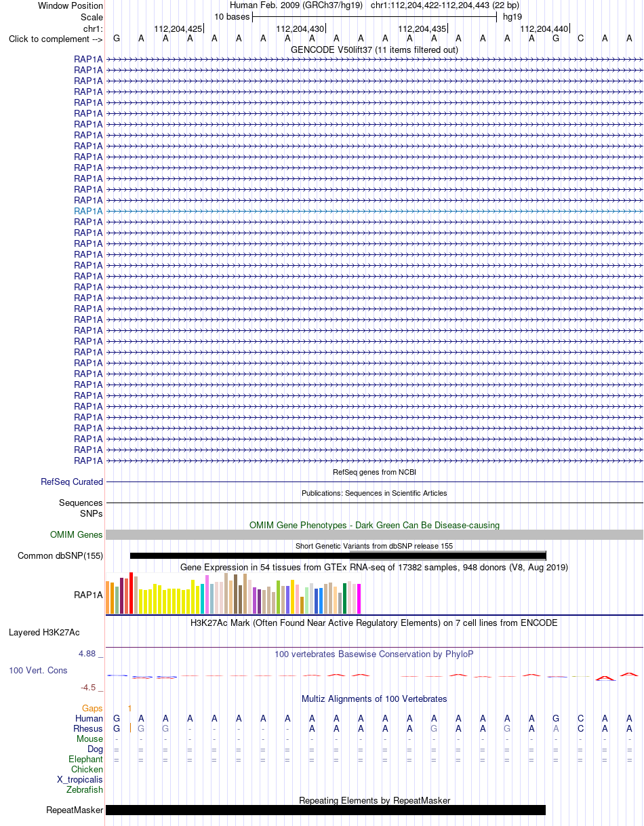Open 'Short Genetic Variants from dbSNP release 155'
644x826 pixels.
tap(374, 546)
